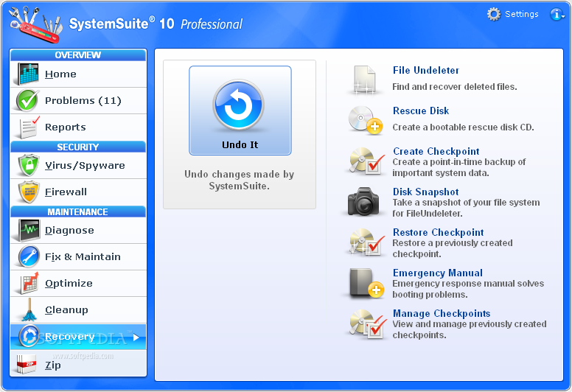Viewport: 572px width, 392px height.
Task: Select the Diagnose menu item
Action: click(x=78, y=230)
